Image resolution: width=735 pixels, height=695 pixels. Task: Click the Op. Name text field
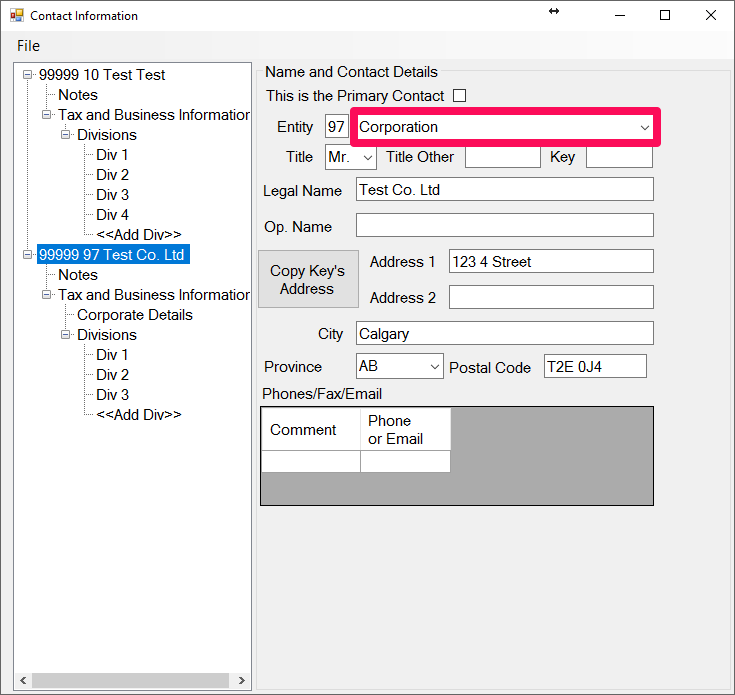504,225
